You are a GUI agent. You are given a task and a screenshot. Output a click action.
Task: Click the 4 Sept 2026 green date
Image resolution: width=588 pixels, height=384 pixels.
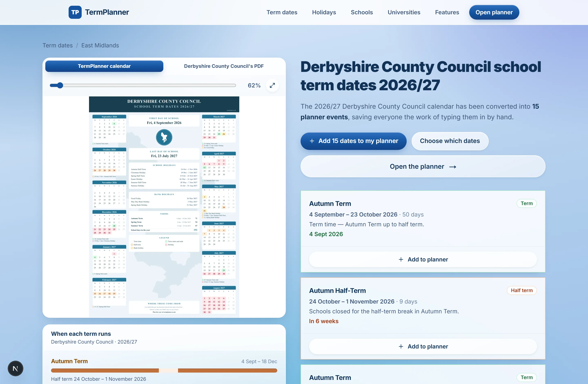[x=326, y=234]
